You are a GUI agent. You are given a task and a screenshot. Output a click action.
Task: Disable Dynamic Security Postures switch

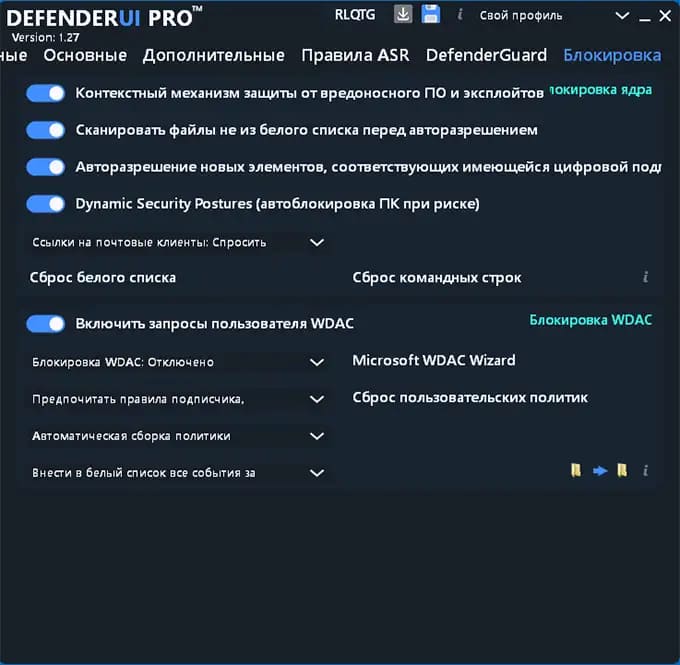46,204
